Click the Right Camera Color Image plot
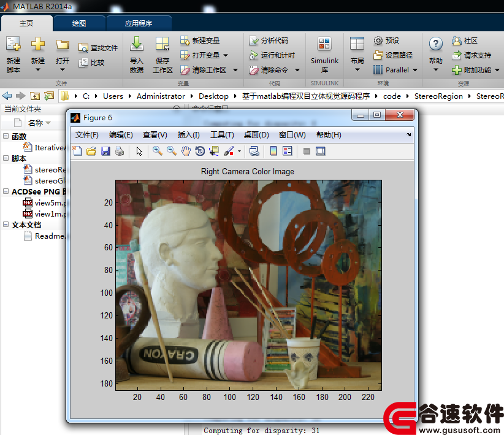Screen dimensions: 504x435 pos(248,285)
